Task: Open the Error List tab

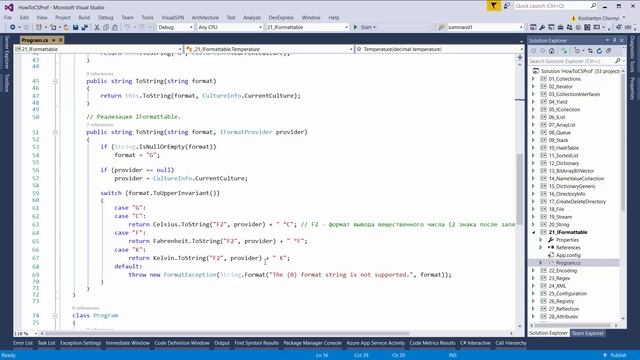Action: [22, 343]
